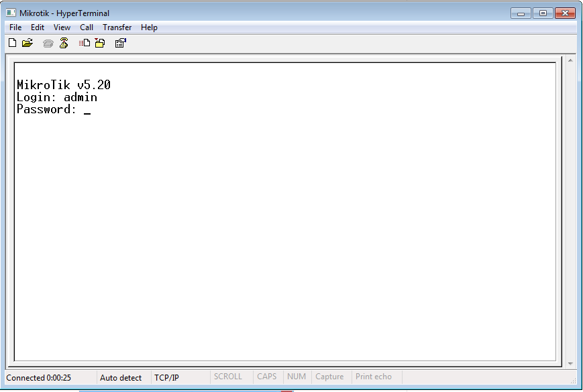Open the Help menu
The image size is (583, 392).
[x=149, y=27]
